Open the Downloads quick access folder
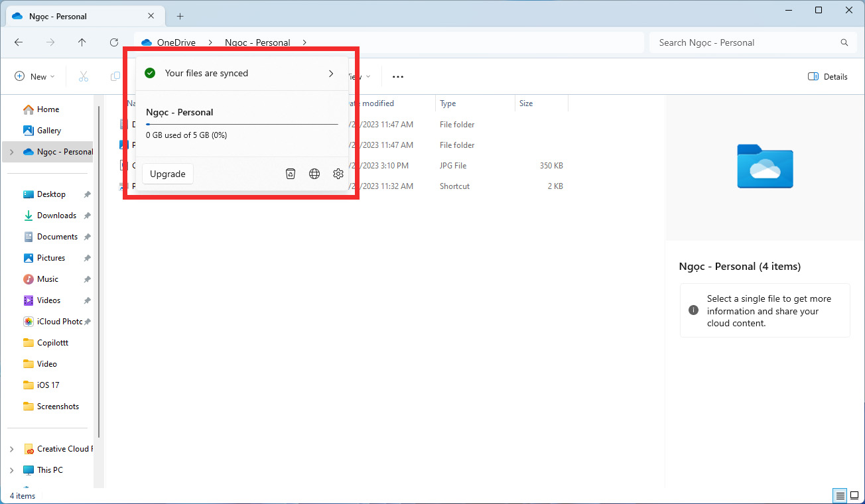Viewport: 865px width, 504px height. (x=56, y=216)
